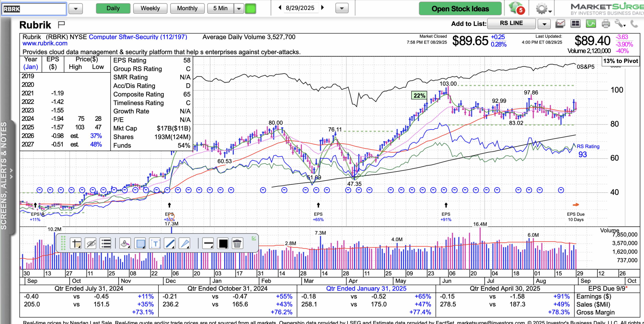Select the trend line drawing tool

point(170,243)
